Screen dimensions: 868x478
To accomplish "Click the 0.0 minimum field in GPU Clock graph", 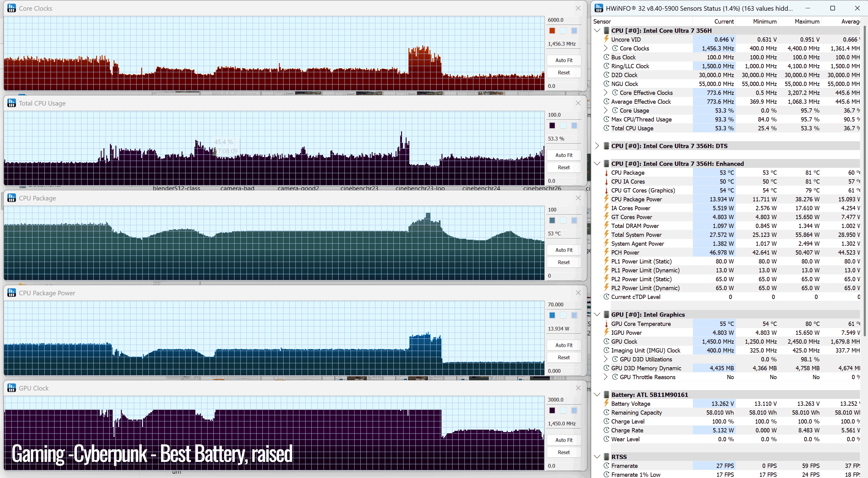I will 564,466.
